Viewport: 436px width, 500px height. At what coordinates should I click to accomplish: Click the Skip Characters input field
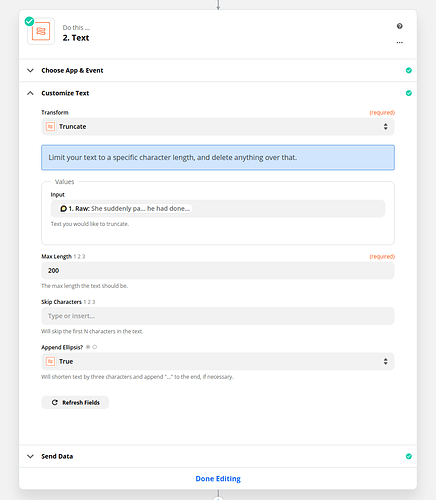(x=218, y=316)
